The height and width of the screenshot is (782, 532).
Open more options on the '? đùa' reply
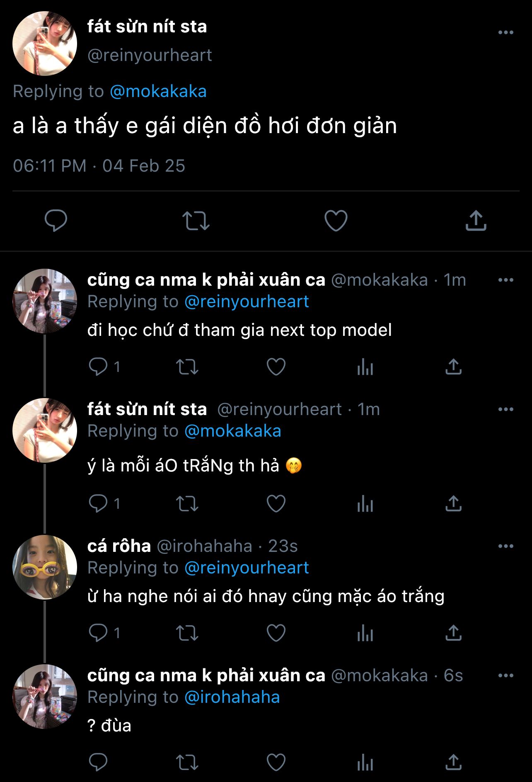tap(505, 675)
